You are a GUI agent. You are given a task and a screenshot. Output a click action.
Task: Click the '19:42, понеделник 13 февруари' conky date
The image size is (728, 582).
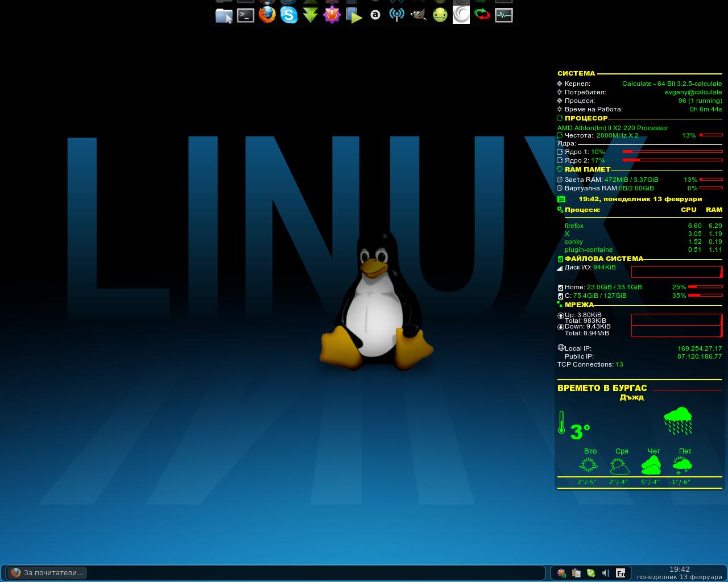click(640, 199)
